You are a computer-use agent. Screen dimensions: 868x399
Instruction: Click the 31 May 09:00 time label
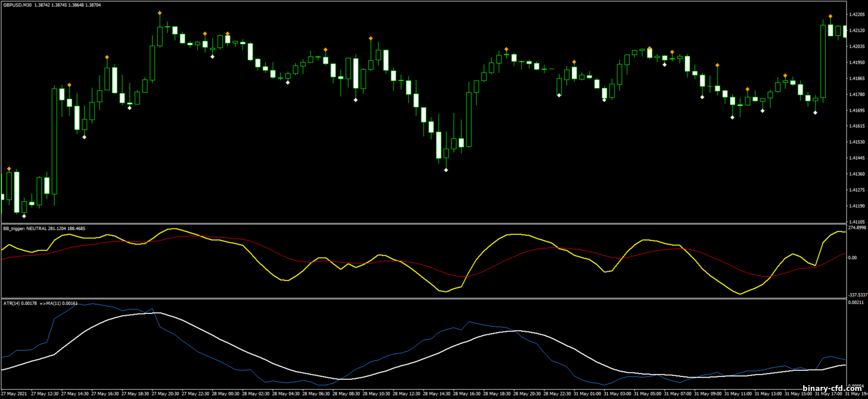[x=708, y=394]
